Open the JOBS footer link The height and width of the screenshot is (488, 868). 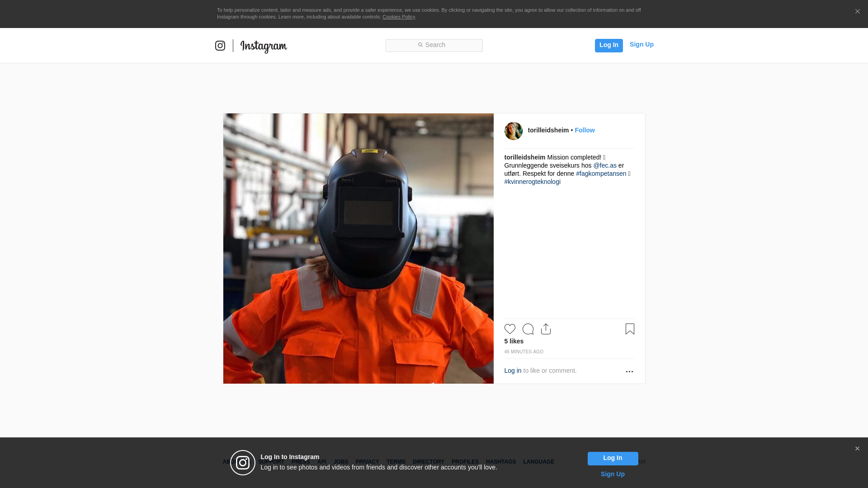click(x=341, y=462)
